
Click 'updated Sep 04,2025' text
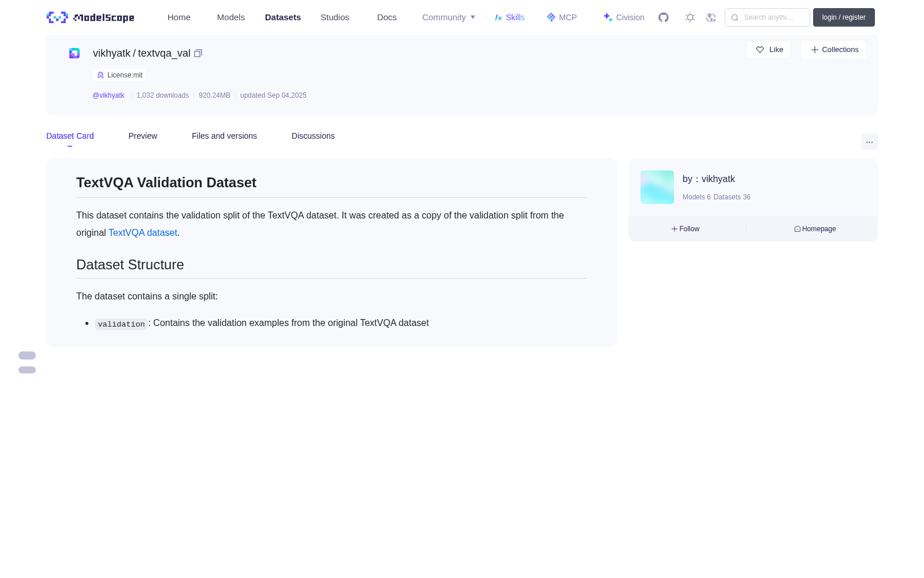click(x=273, y=95)
